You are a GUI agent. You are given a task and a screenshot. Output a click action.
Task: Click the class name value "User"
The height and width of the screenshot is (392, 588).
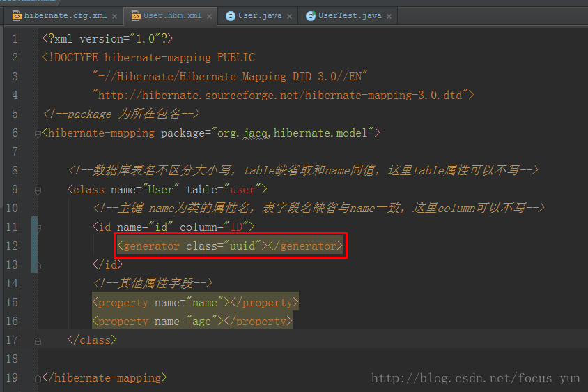160,189
